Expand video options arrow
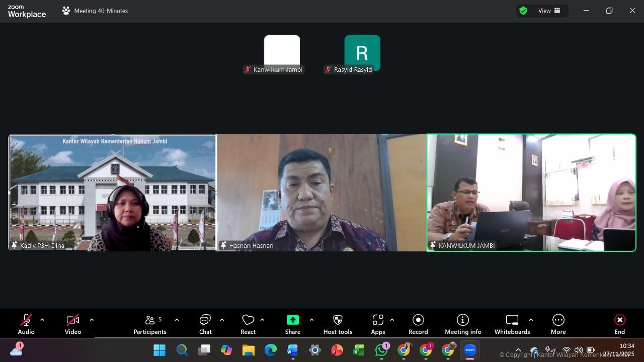644x362 pixels. click(92, 320)
